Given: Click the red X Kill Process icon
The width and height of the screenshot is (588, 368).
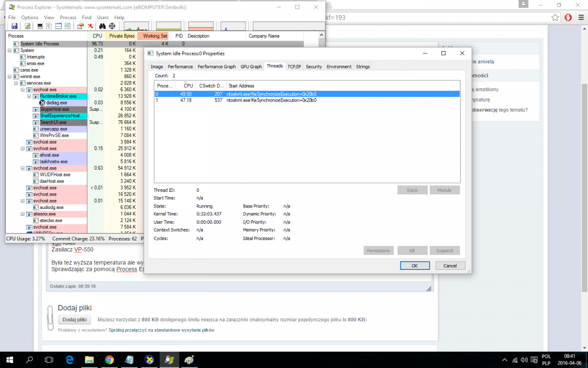Looking at the screenshot, I should tap(90, 26).
